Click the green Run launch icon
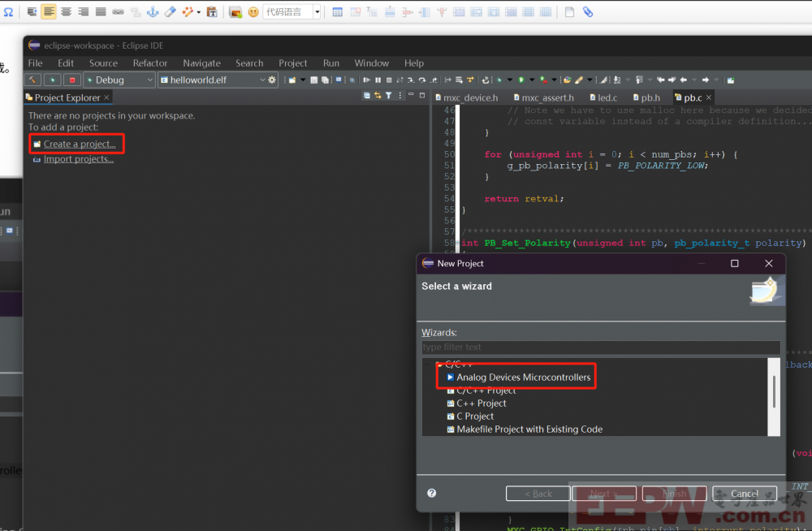 click(521, 80)
